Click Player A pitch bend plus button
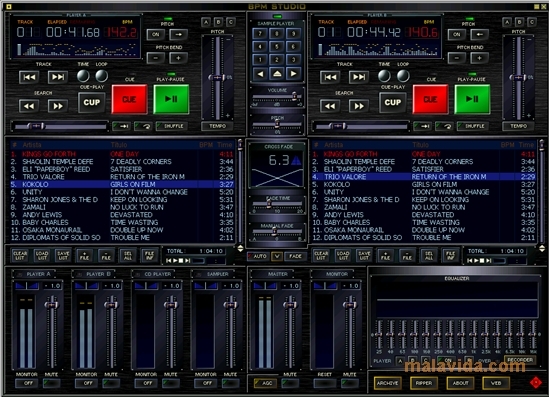549x397 pixels. tap(178, 58)
